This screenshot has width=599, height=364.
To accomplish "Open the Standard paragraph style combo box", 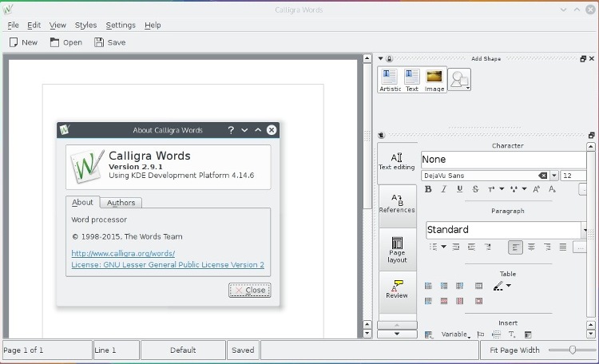I will [x=506, y=230].
